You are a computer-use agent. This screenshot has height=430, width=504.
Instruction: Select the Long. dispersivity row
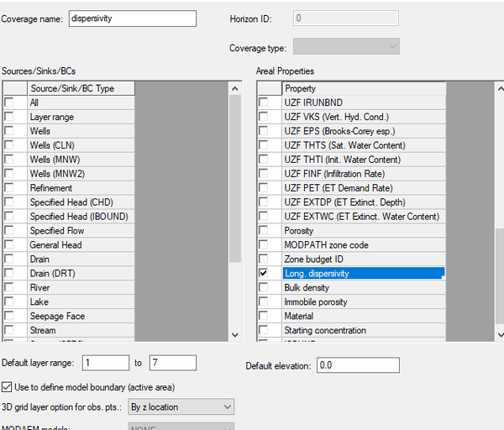tap(361, 274)
